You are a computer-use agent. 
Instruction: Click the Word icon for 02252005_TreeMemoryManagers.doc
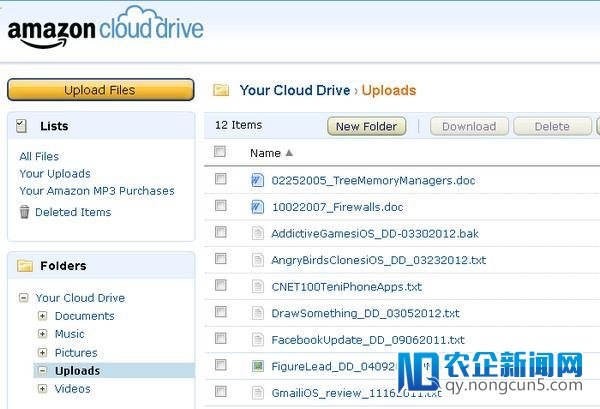[258, 181]
